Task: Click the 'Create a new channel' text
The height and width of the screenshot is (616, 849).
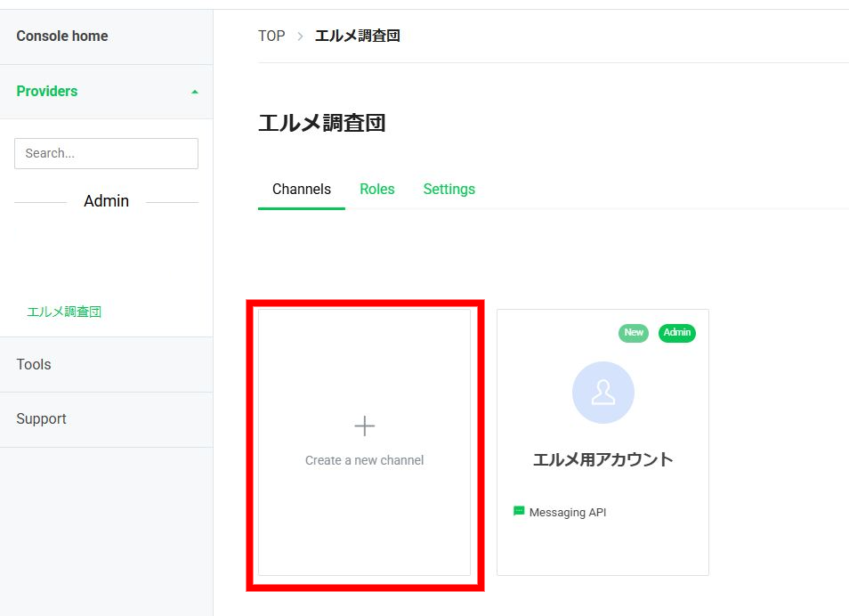Action: (x=364, y=460)
